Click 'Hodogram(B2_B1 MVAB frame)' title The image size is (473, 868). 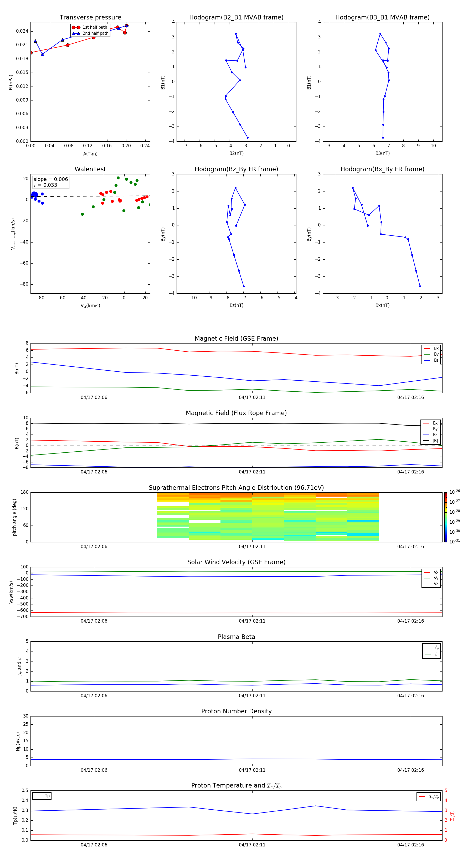pyautogui.click(x=236, y=17)
